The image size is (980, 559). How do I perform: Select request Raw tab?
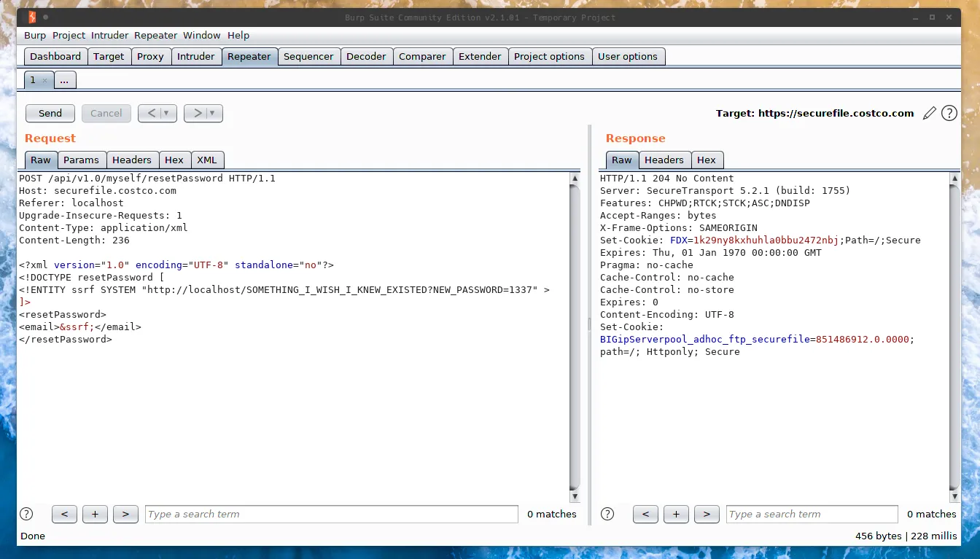[41, 160]
